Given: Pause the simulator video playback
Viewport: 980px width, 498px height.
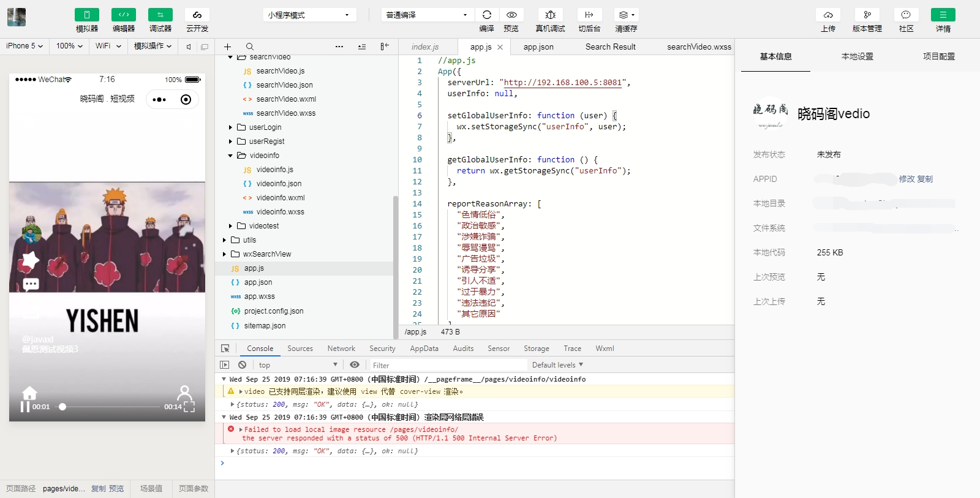Looking at the screenshot, I should click(x=25, y=407).
